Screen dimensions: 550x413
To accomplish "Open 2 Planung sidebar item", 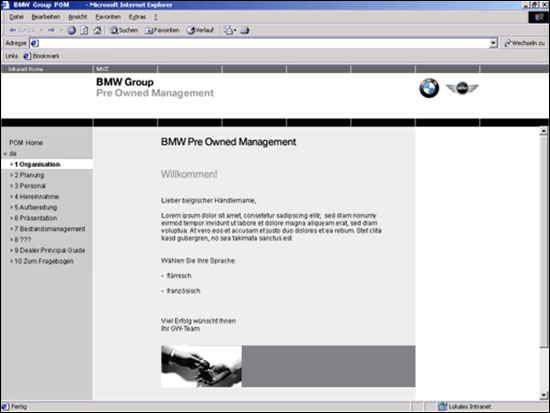I will (29, 175).
